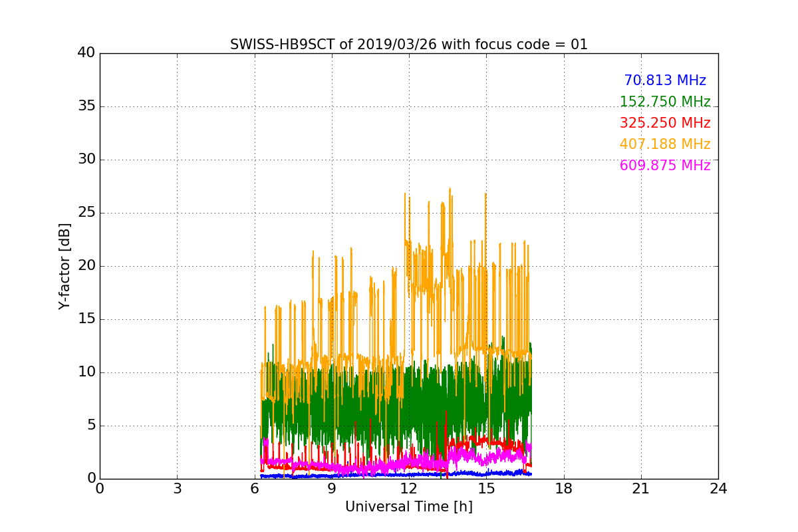The image size is (798, 532).
Task: Select the 152.750 MHz legend label
Action: [x=665, y=102]
